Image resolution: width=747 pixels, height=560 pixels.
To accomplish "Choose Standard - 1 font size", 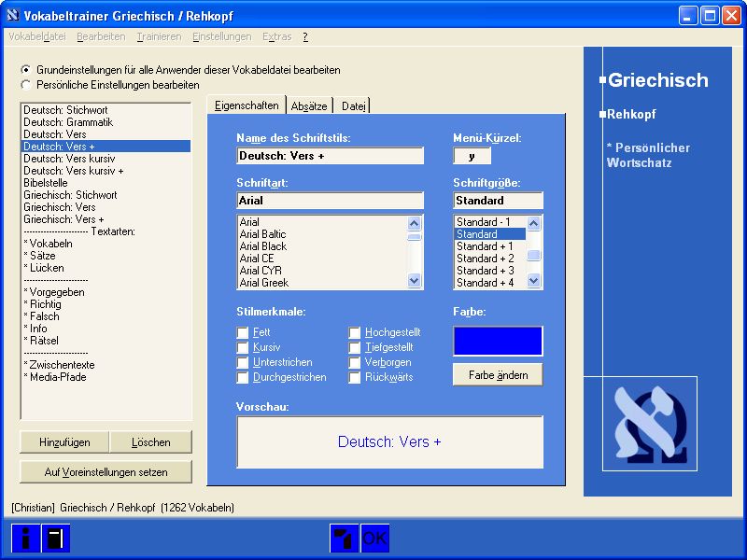I will tap(491, 222).
